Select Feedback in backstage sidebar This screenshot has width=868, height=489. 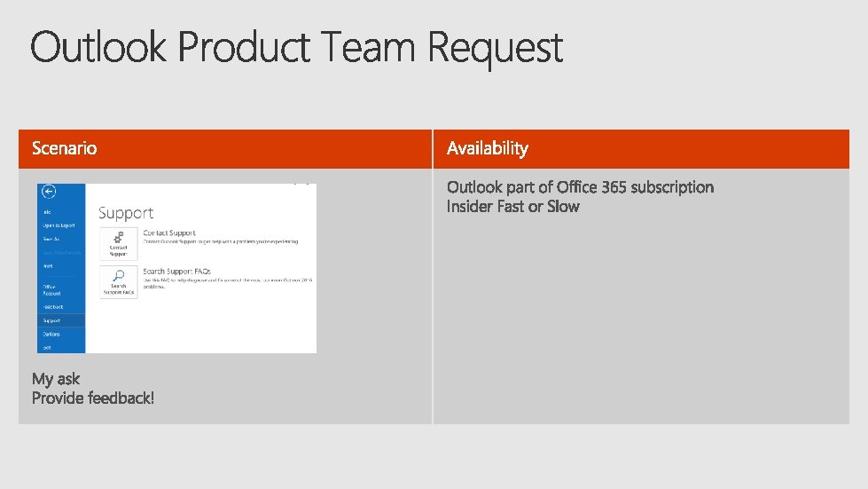(x=52, y=307)
